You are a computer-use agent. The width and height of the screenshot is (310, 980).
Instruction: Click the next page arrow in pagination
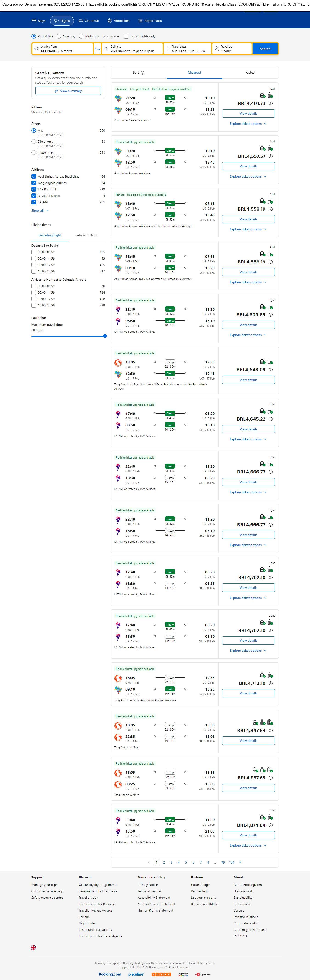pos(240,862)
